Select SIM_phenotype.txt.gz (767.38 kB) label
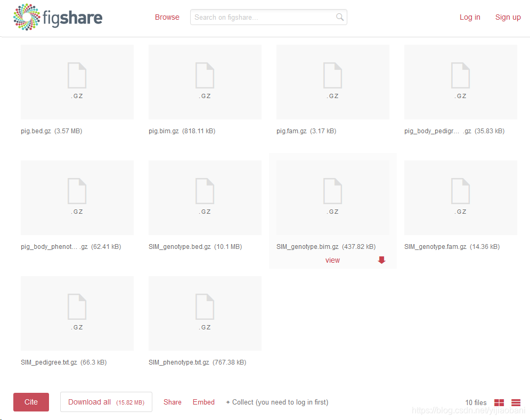 pos(198,362)
